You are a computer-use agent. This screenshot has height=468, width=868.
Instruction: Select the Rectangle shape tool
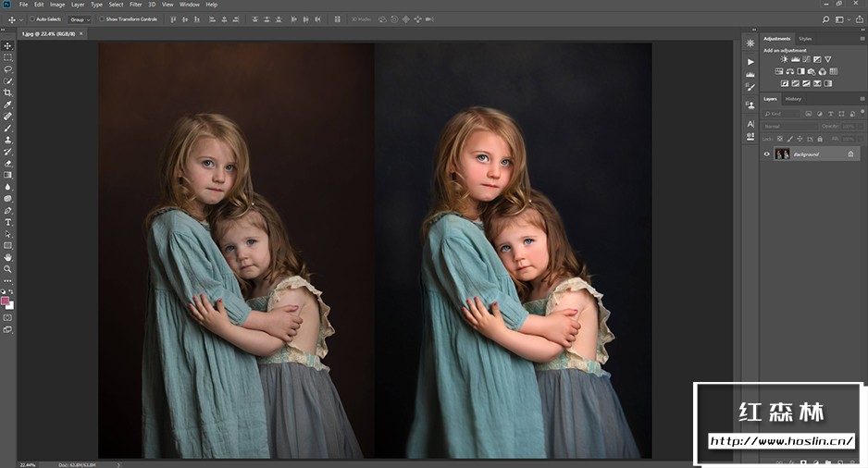tap(7, 245)
